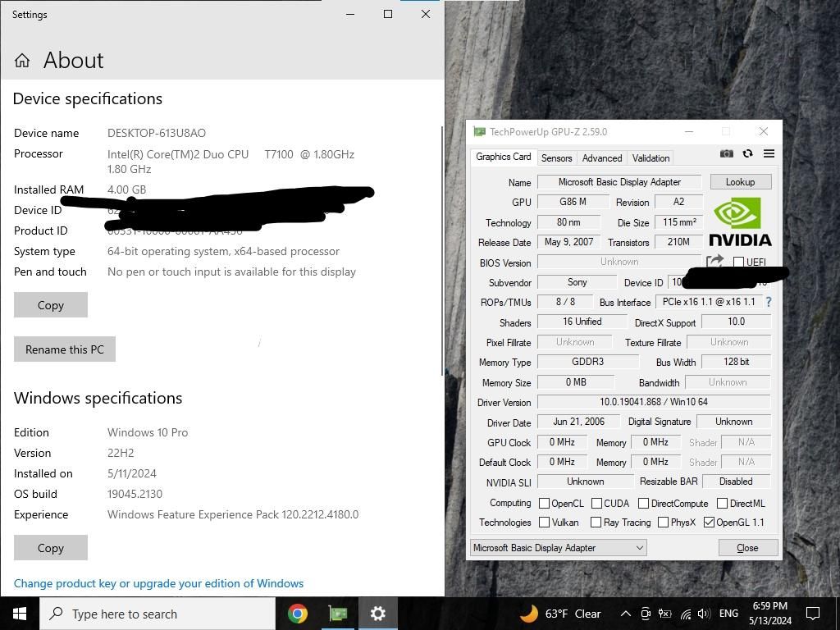Screen dimensions: 840x630
Task: Open the Microsoft Basic Display Adapter dropdown
Action: [558, 547]
